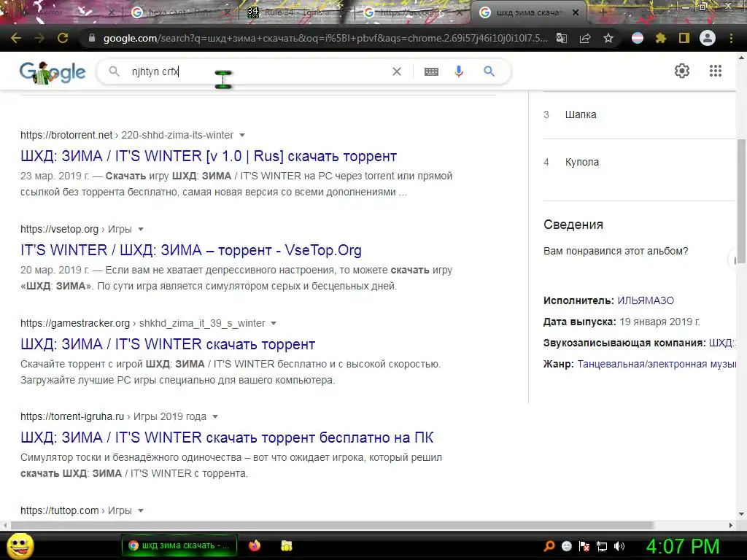
Task: Open the Chrome profile avatar
Action: tap(708, 38)
